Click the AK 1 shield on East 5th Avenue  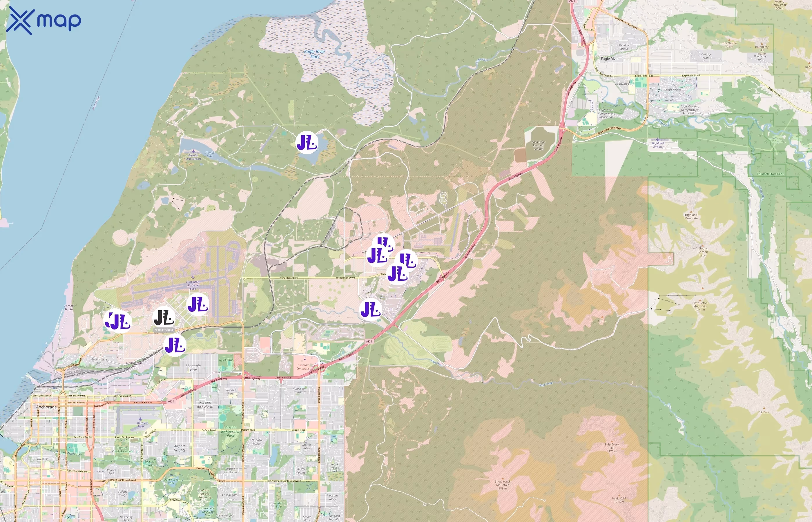click(171, 401)
